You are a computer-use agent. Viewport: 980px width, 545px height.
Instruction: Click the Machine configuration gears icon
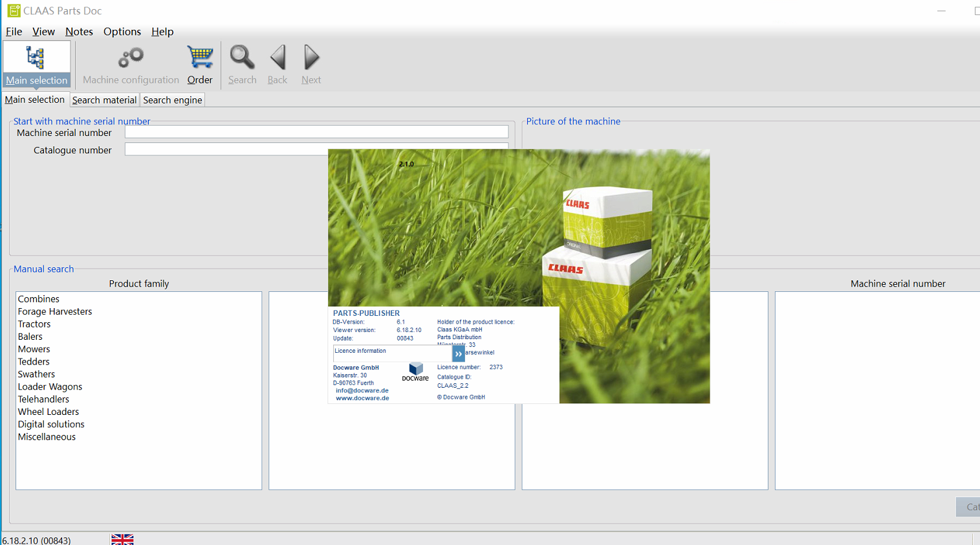click(x=131, y=58)
